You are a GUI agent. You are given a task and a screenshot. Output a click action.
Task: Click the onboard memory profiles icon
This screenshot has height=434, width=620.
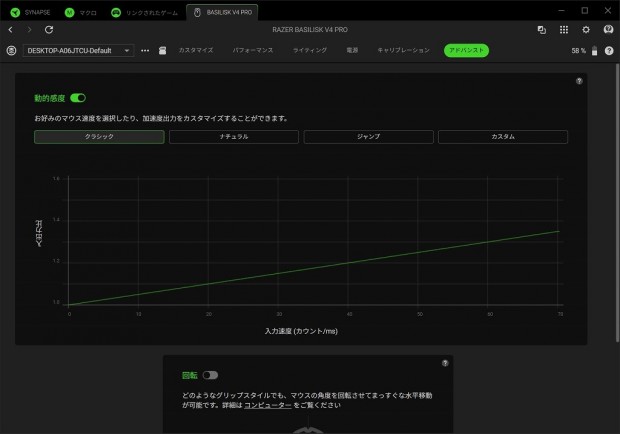tap(163, 51)
